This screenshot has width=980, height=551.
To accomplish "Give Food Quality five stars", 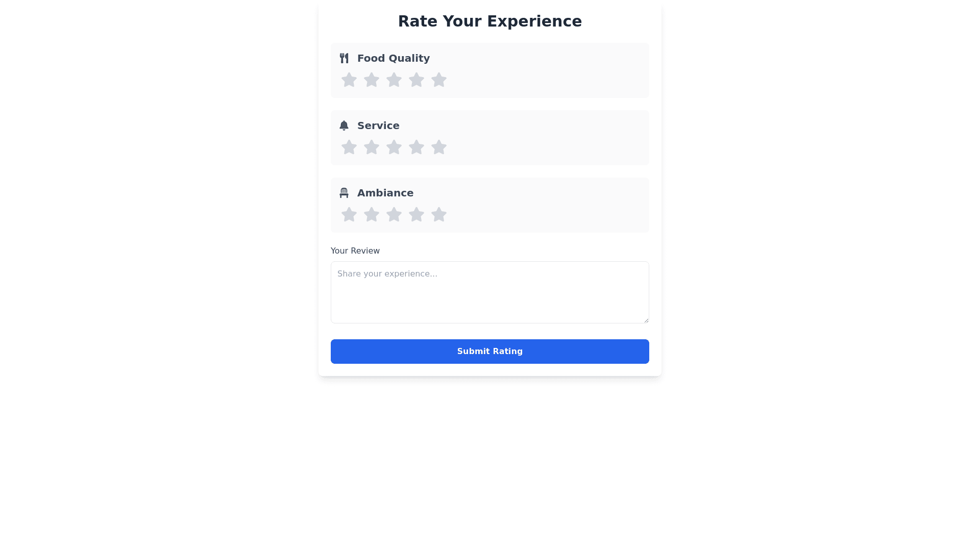I will [439, 80].
